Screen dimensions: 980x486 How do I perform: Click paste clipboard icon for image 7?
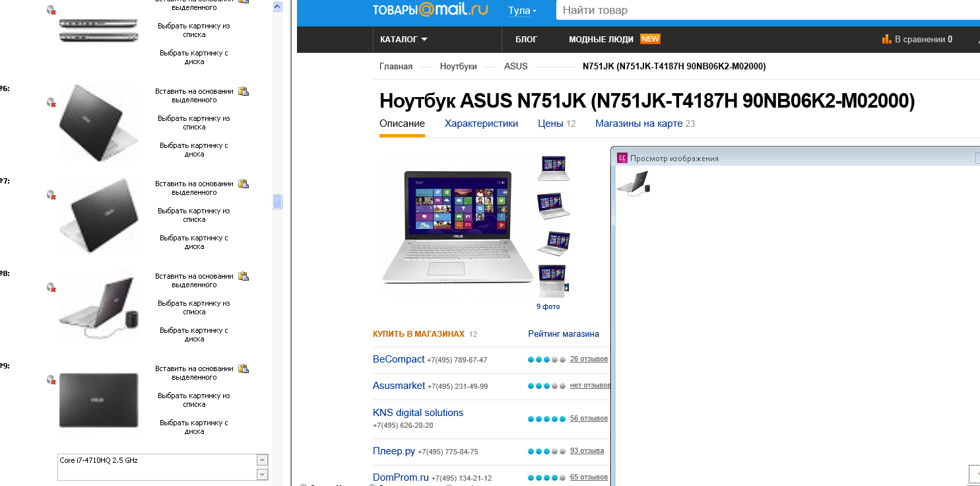[x=244, y=184]
